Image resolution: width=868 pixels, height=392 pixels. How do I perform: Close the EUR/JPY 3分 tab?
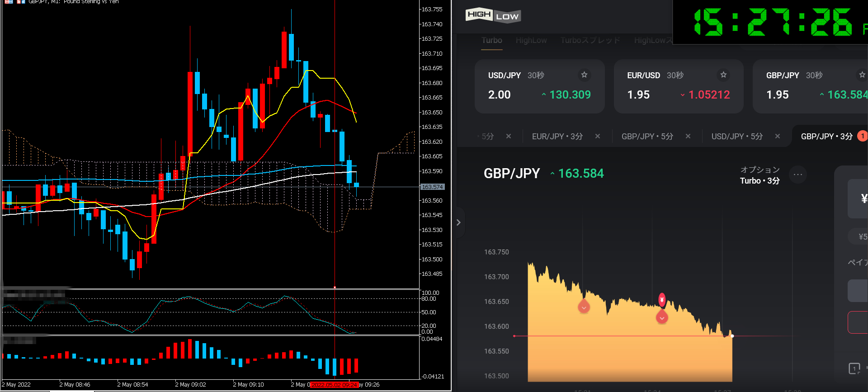(598, 136)
